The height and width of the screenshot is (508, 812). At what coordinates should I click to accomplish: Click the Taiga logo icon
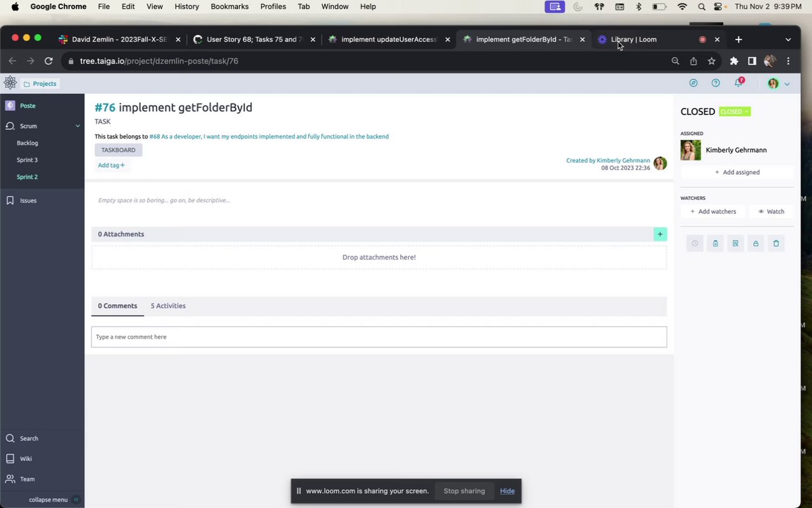(x=10, y=83)
